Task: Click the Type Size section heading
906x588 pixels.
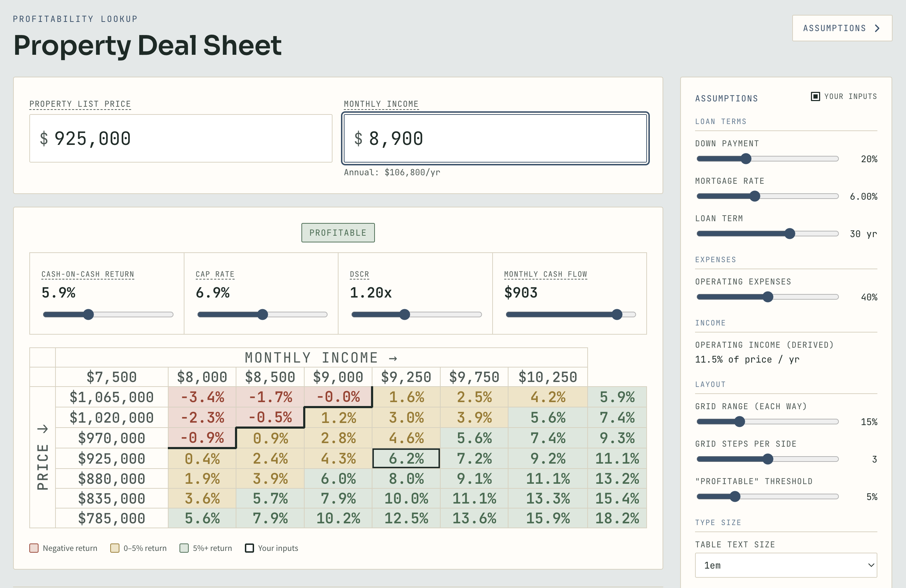Action: [x=718, y=523]
